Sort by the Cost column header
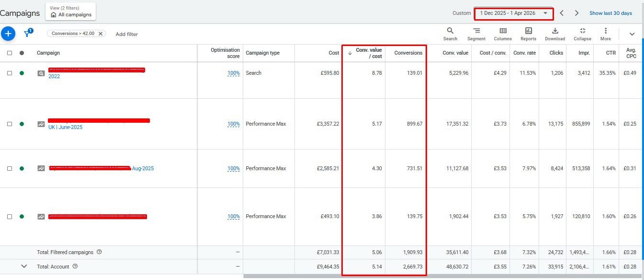 [x=334, y=53]
